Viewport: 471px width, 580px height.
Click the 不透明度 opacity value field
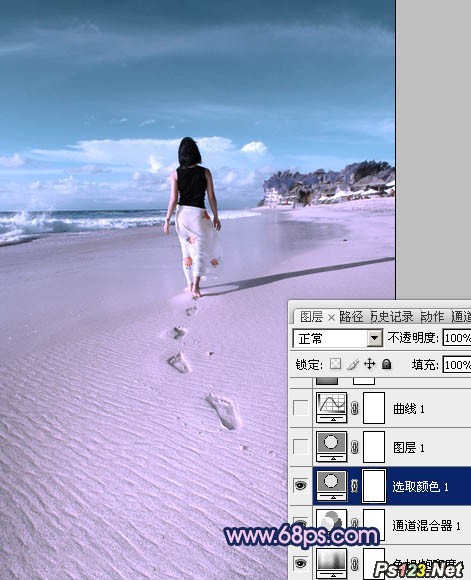pyautogui.click(x=457, y=338)
